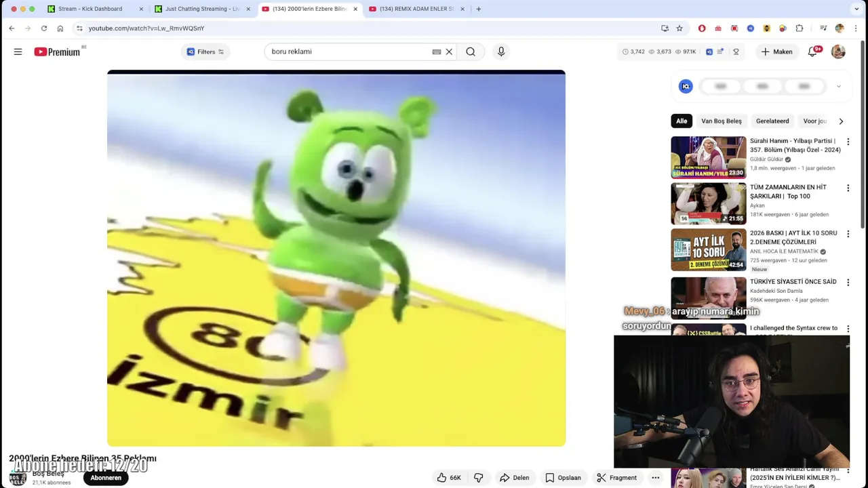Open Sürahi Hanım video thumbnail
Screen dimensions: 868x488
(x=708, y=157)
